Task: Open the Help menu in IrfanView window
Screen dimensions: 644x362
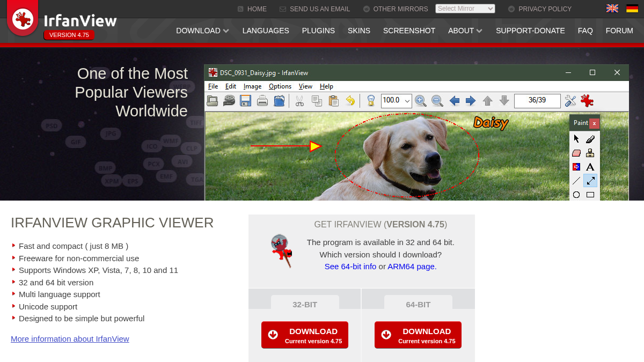Action: tap(326, 86)
